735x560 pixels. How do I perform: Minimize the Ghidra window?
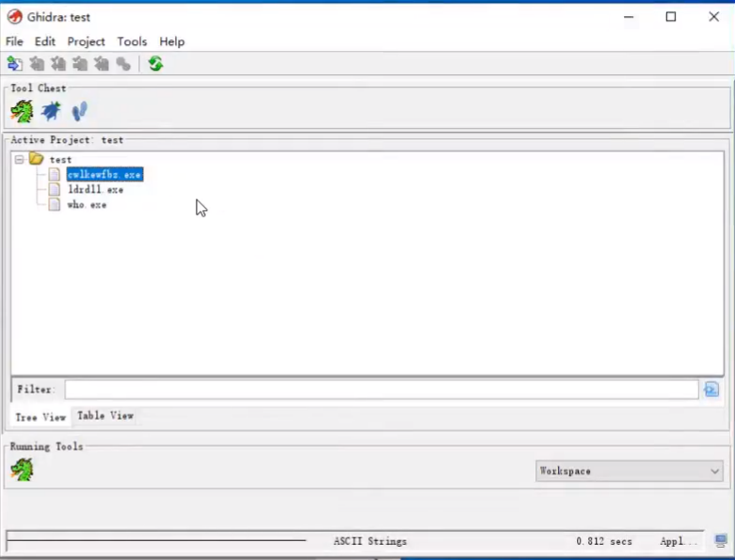coord(629,17)
